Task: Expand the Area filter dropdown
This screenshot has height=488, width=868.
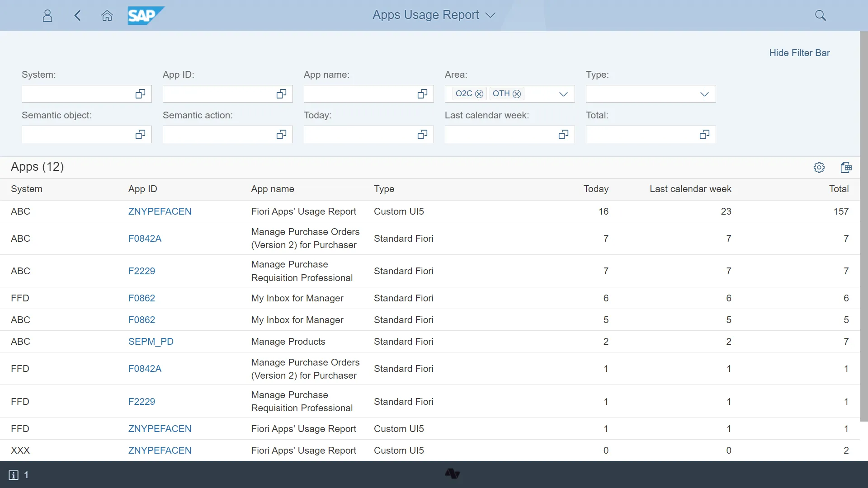Action: tap(563, 94)
